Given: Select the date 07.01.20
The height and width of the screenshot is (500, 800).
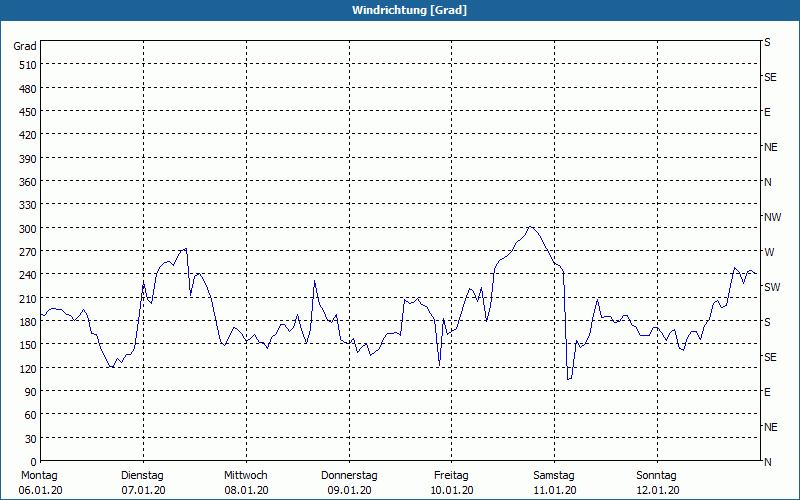Looking at the screenshot, I should coord(143,490).
